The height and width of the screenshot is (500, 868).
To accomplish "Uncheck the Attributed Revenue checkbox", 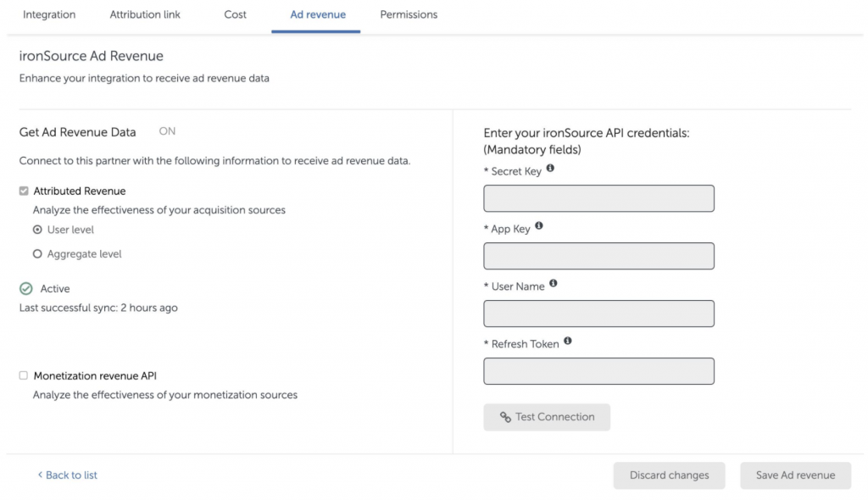I will (24, 192).
